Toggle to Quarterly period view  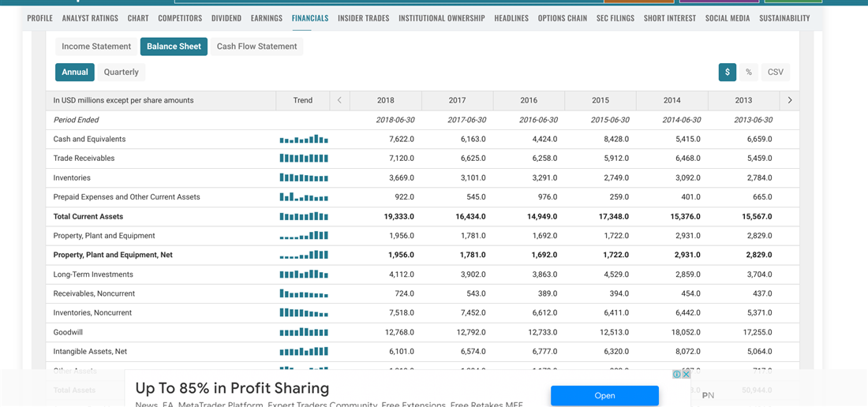tap(121, 72)
